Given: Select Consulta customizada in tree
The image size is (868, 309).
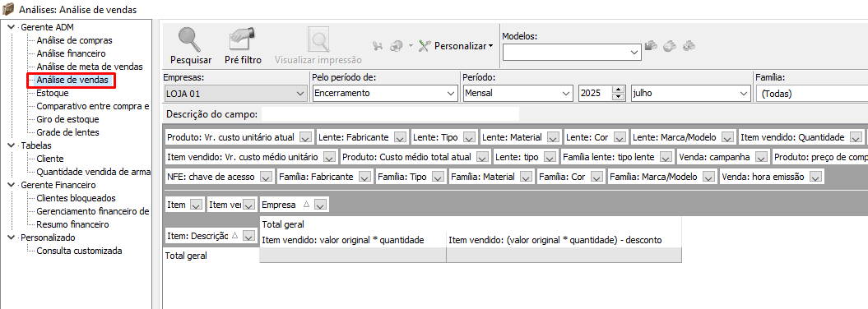Looking at the screenshot, I should point(79,251).
